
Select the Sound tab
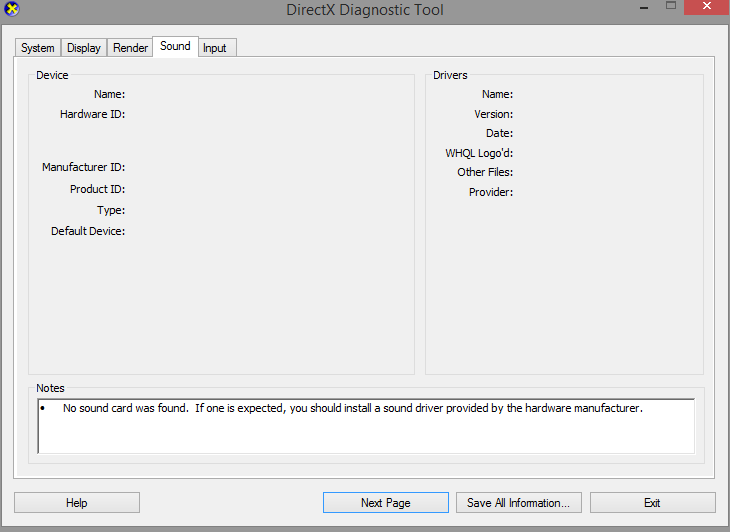[x=176, y=46]
